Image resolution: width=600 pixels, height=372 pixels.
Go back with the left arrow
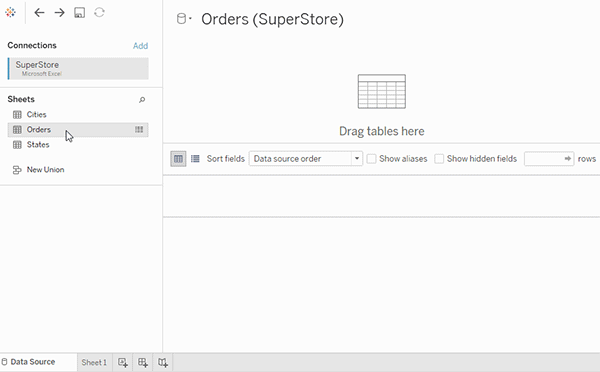(x=39, y=13)
